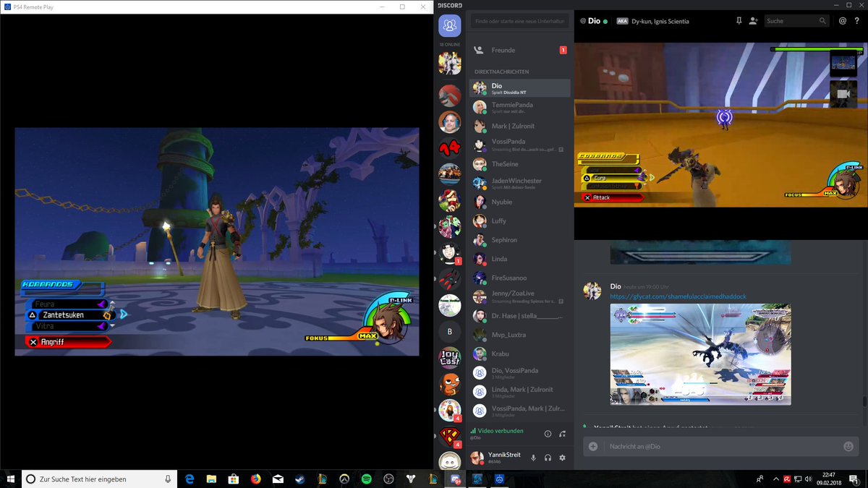The width and height of the screenshot is (868, 488).
Task: Click the search conversation field 'Finde oder starte'
Action: (x=519, y=22)
